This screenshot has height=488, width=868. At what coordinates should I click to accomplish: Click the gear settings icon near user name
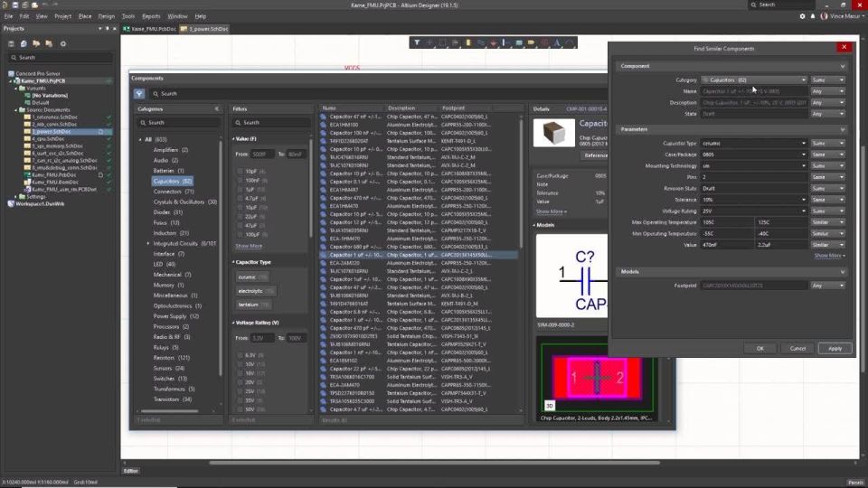[x=802, y=16]
